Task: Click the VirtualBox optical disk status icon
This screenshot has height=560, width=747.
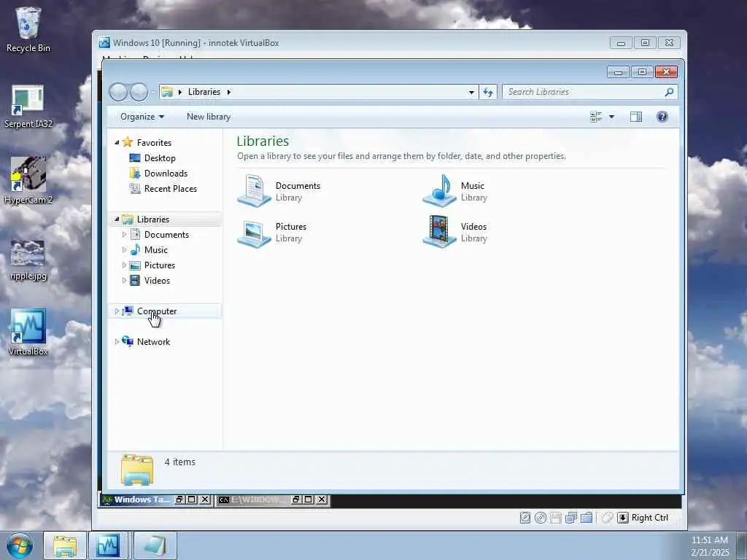Action: tap(541, 518)
